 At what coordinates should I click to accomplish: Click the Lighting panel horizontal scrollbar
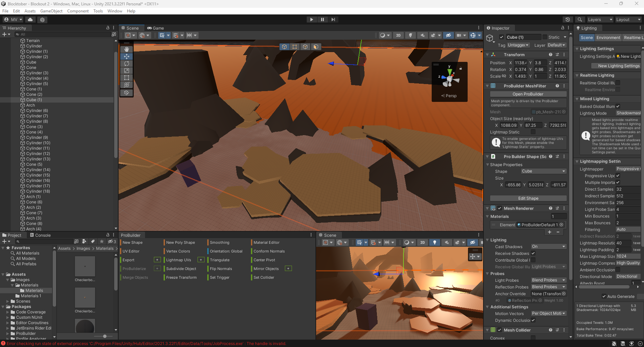pyautogui.click(x=604, y=287)
